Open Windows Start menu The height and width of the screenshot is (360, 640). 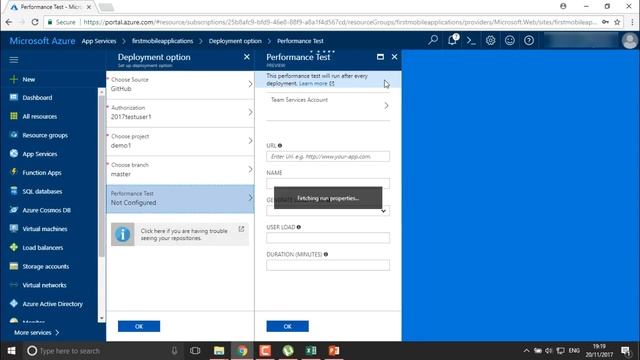11,351
